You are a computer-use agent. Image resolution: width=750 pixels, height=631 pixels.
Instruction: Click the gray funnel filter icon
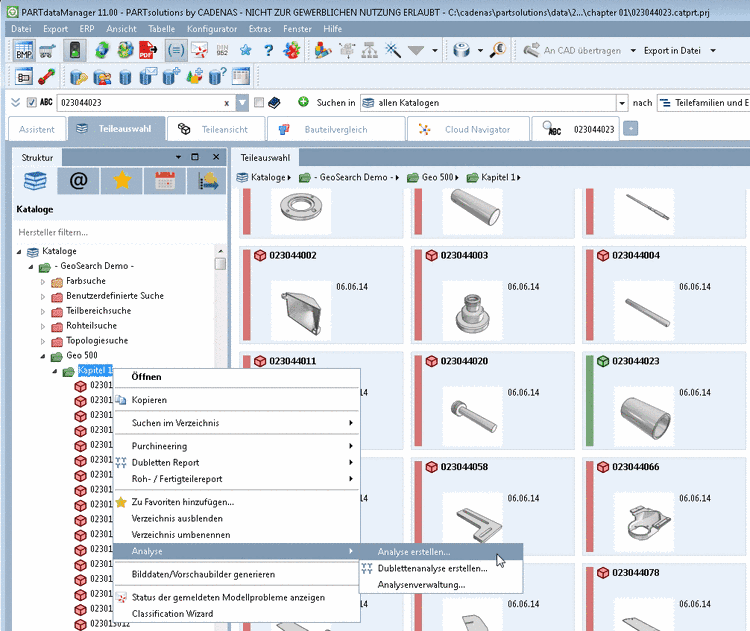416,51
